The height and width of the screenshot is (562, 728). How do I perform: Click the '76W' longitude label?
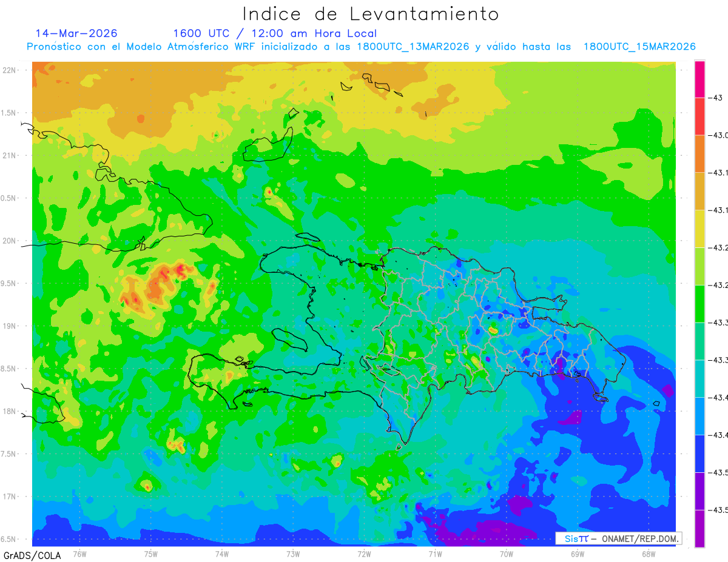(79, 554)
